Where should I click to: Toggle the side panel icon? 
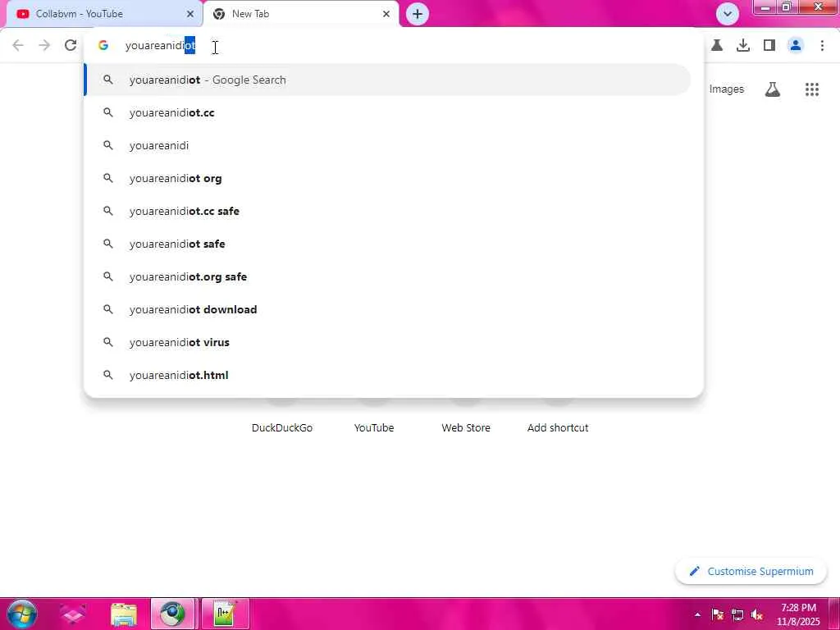click(769, 46)
